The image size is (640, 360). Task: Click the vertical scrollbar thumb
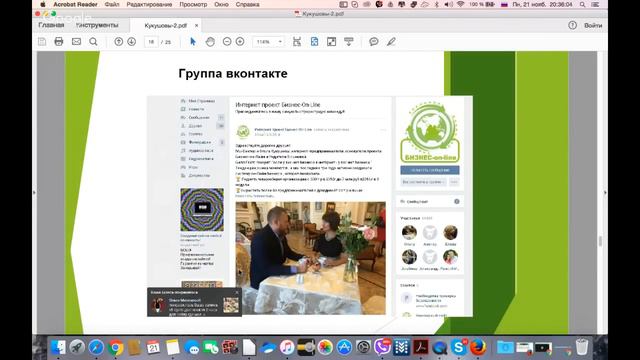pos(600,241)
